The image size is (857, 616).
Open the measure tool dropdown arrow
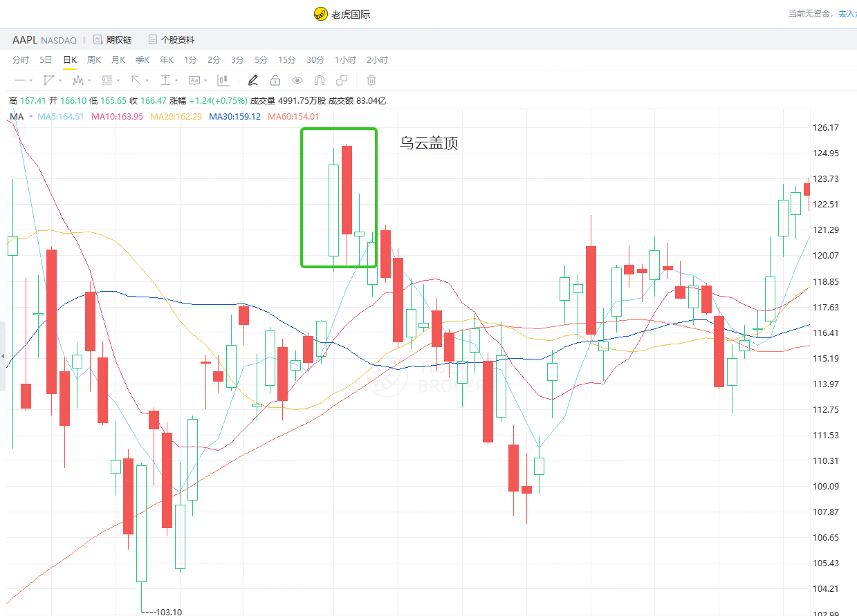coord(176,81)
